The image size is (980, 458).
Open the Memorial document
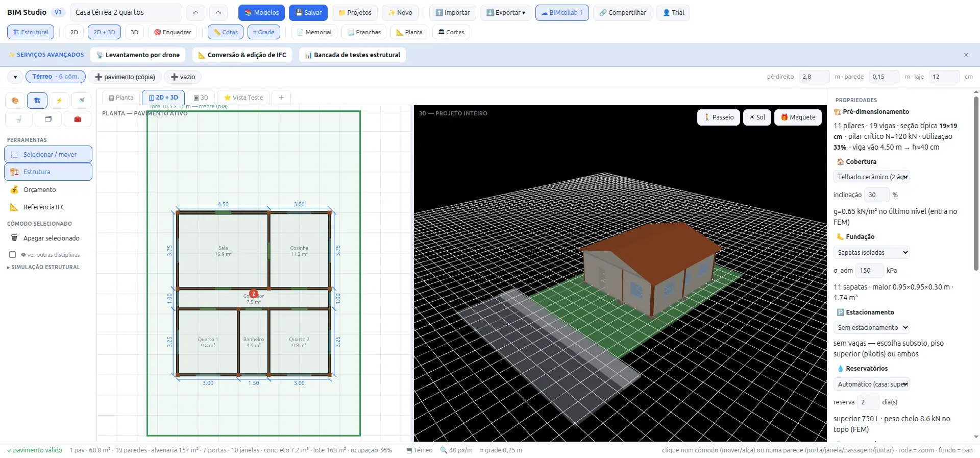[314, 32]
